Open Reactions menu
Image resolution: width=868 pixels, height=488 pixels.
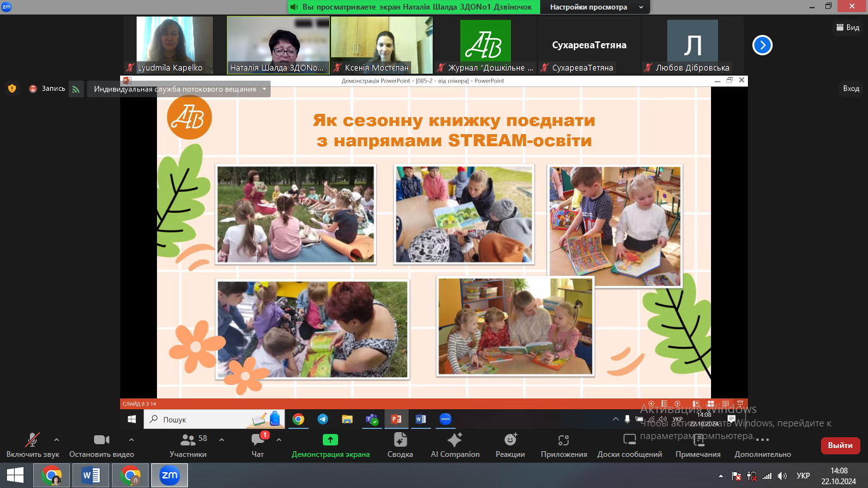pos(510,440)
